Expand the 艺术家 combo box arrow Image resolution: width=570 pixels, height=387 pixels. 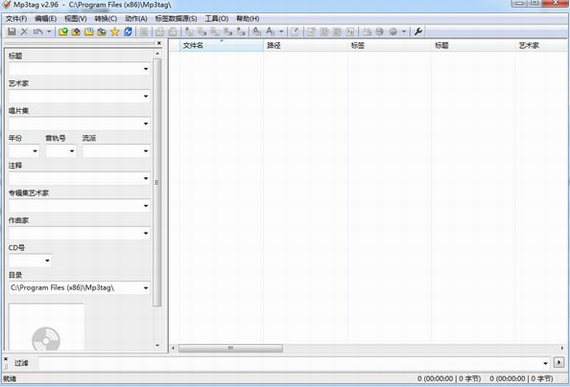click(146, 96)
